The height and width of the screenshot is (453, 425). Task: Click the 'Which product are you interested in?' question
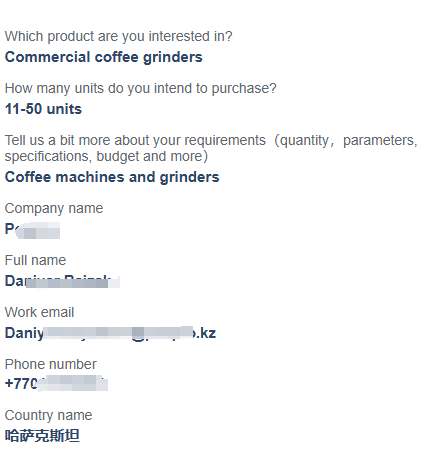pyautogui.click(x=118, y=36)
